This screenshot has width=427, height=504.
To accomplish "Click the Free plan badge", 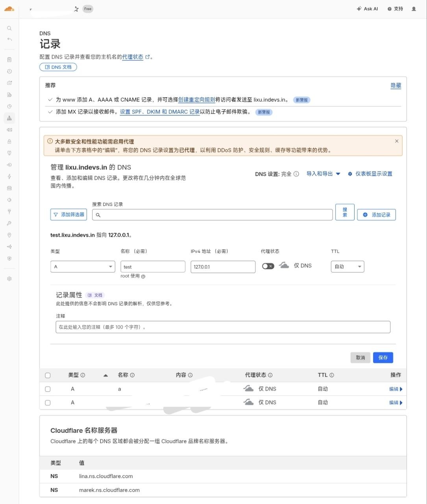I will pos(88,9).
